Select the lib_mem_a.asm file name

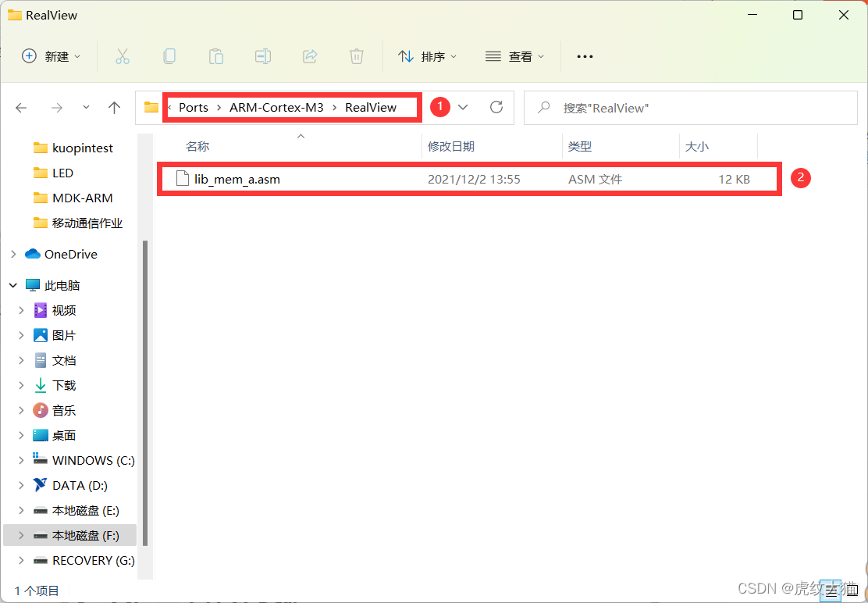coord(237,180)
